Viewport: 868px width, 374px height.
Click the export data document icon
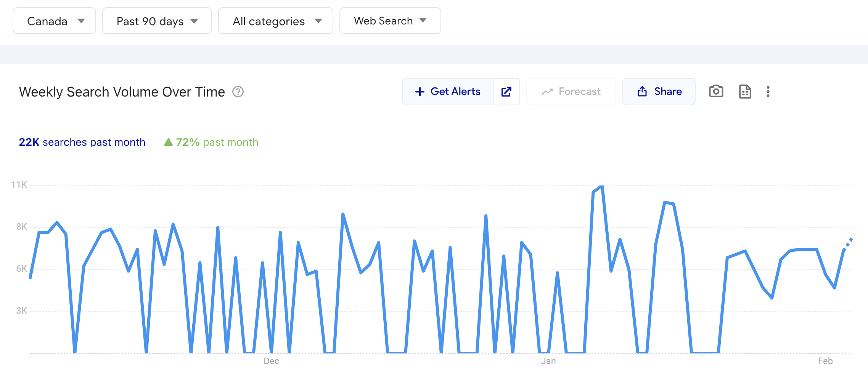[745, 92]
